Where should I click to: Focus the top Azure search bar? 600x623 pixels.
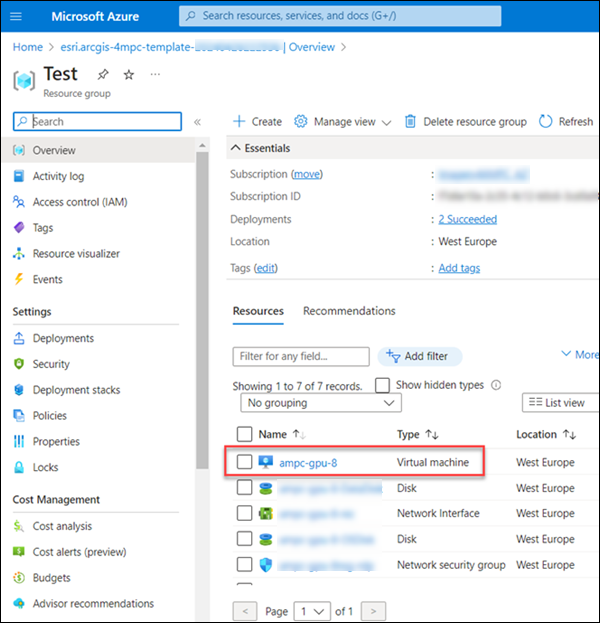coord(340,16)
